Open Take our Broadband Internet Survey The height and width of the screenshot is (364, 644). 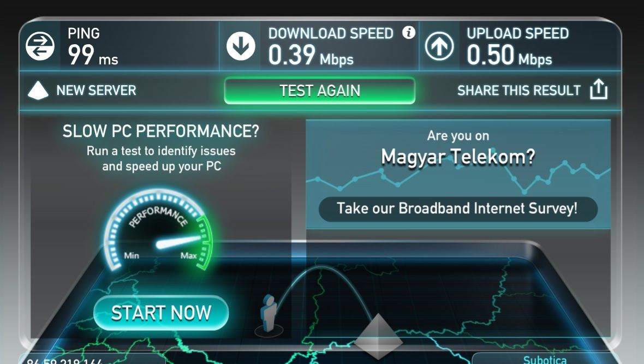pyautogui.click(x=458, y=208)
